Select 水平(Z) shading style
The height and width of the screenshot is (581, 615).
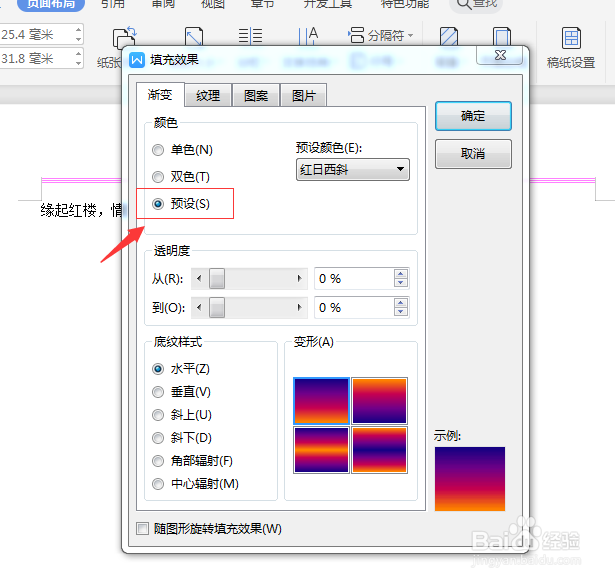coord(158,369)
